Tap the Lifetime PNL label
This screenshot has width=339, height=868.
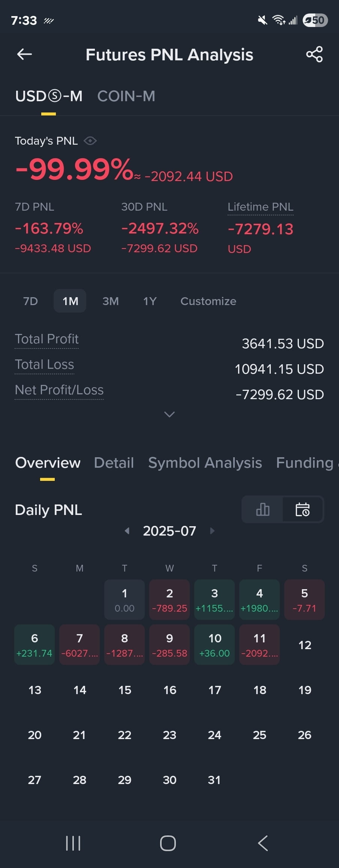point(261,207)
